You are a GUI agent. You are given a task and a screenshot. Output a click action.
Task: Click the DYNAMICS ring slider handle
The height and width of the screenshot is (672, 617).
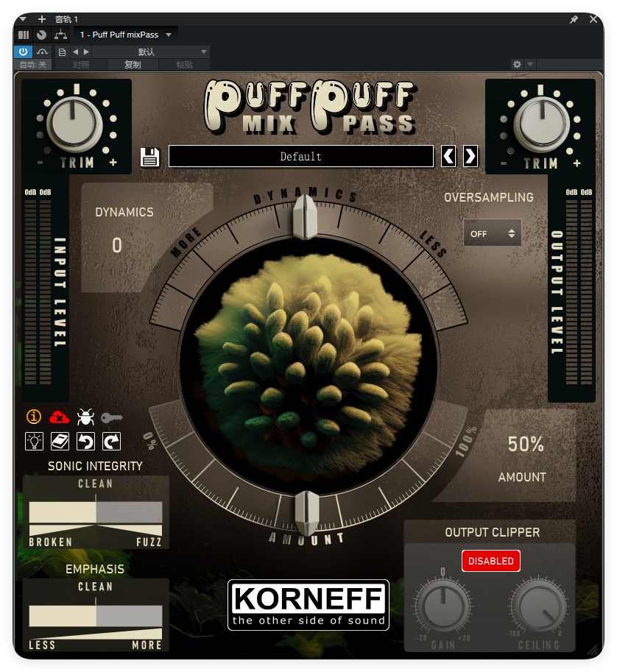pos(305,216)
